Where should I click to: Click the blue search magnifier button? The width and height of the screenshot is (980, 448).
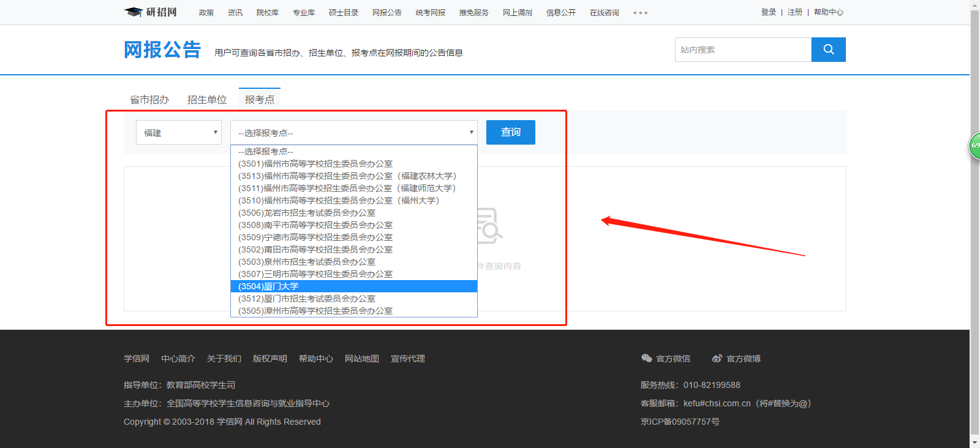[x=829, y=50]
